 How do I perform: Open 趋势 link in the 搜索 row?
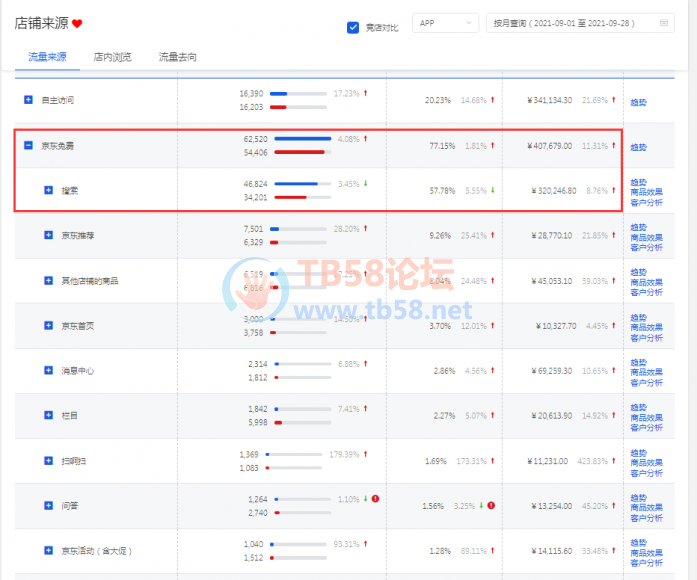pyautogui.click(x=638, y=182)
